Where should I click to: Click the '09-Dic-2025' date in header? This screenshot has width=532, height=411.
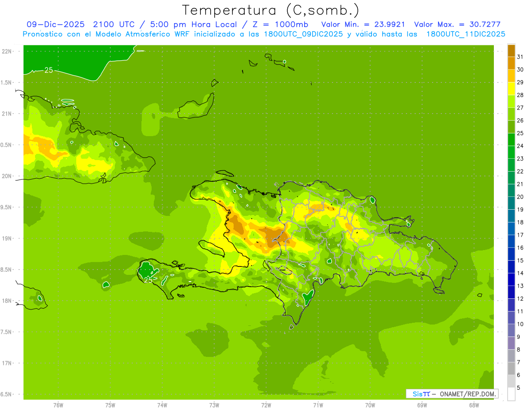(55, 24)
